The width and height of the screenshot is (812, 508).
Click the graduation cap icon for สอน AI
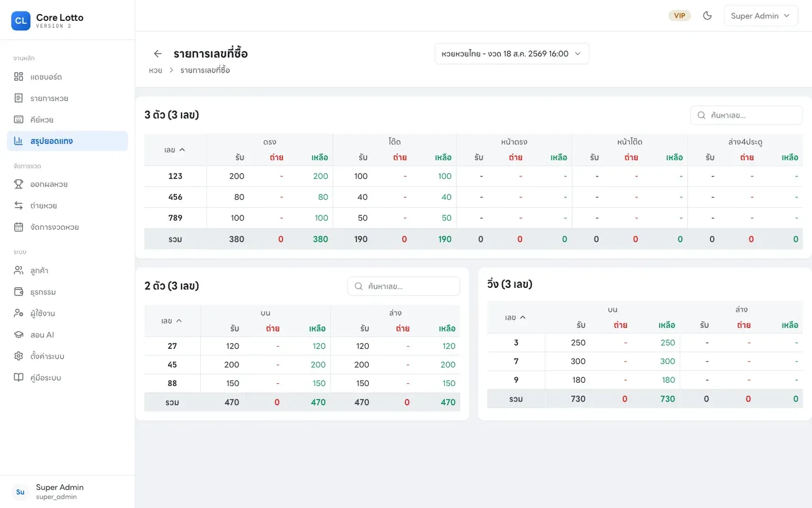point(19,335)
